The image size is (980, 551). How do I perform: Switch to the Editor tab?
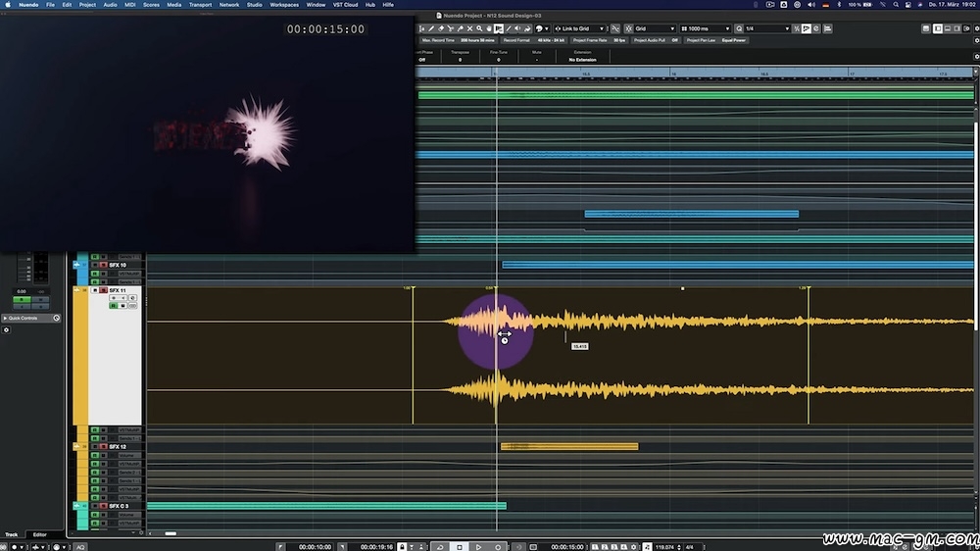(x=39, y=534)
